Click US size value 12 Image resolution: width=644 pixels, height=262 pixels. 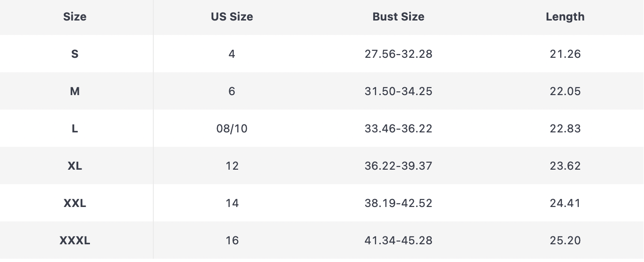coord(232,166)
